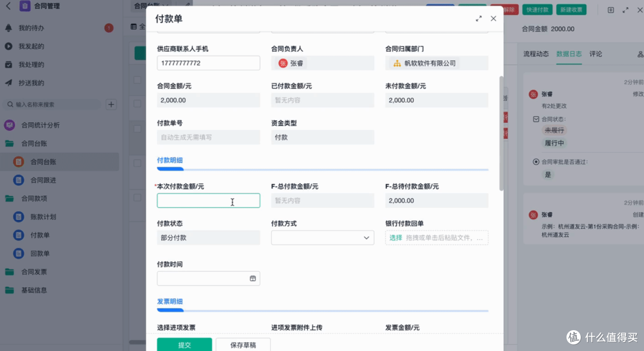Click the background panel layout icon
The image size is (644, 351).
[611, 10]
